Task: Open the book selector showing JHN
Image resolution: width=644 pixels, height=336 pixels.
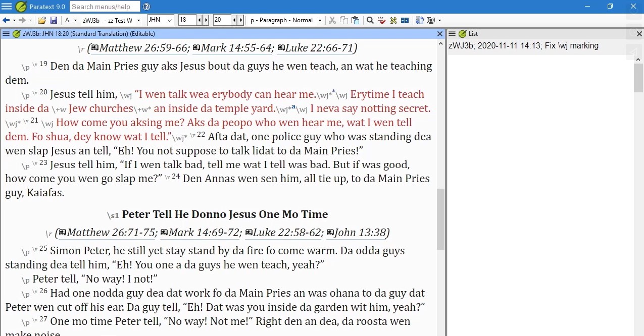Action: [160, 20]
